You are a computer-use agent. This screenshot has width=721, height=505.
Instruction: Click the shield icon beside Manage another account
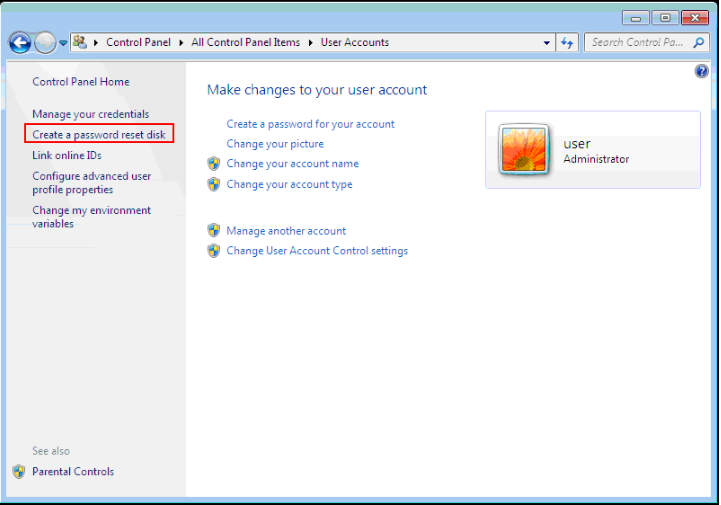click(x=213, y=231)
